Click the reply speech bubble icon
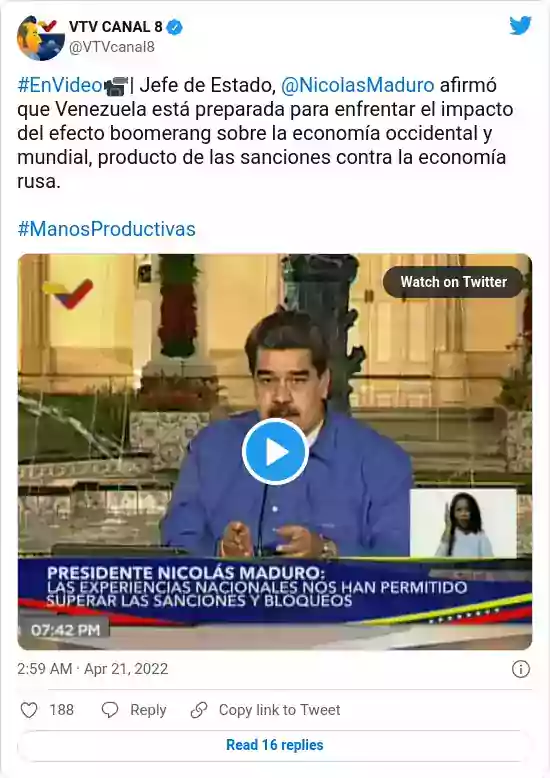Viewport: 550px width, 778px height. coord(110,710)
